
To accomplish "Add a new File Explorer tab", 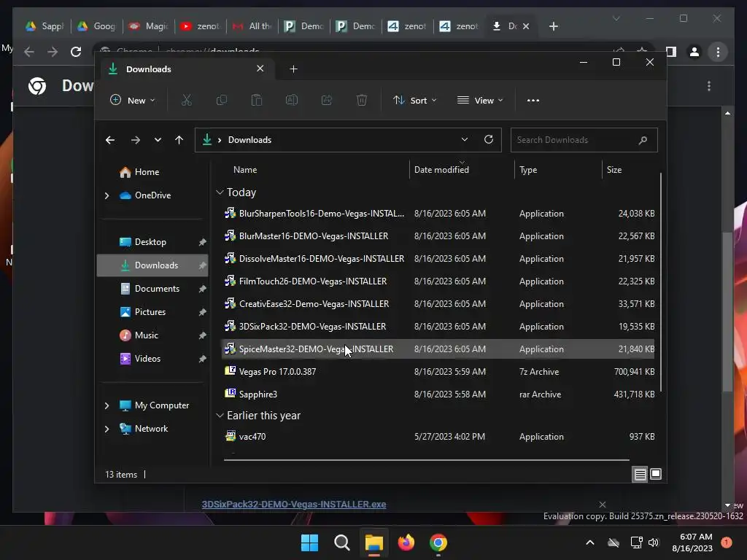I will (x=293, y=69).
